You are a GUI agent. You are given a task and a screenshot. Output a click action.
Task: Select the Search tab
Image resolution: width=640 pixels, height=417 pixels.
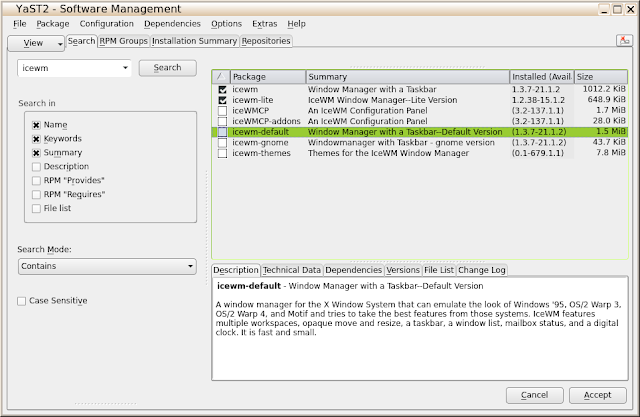pos(82,41)
